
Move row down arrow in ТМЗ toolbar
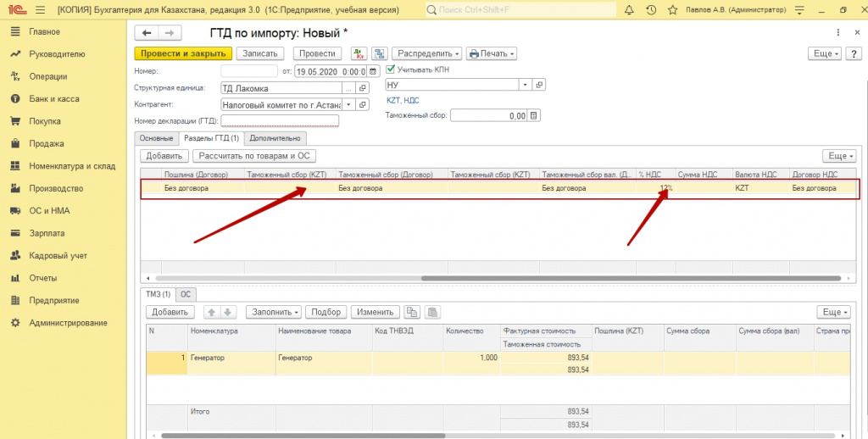point(227,312)
